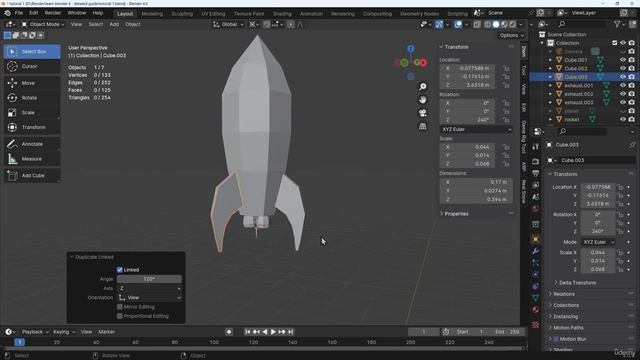The height and width of the screenshot is (360, 640).
Task: Click the Playback button in timeline
Action: [x=34, y=332]
